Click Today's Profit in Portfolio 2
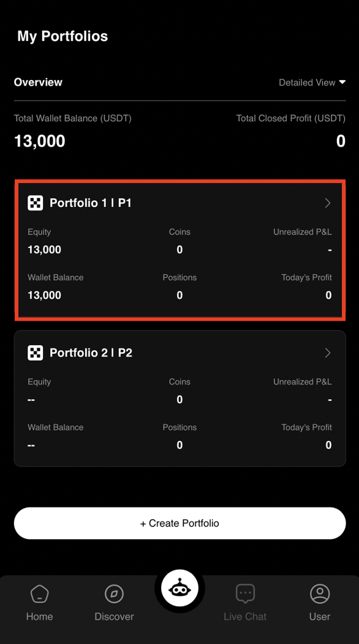359x644 pixels. point(329,445)
